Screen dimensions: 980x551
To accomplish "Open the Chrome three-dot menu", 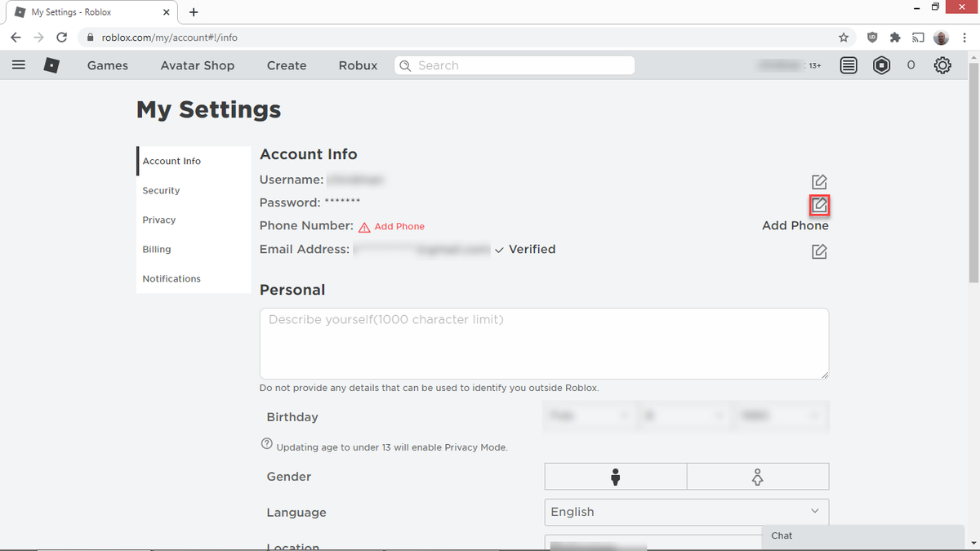I will click(964, 38).
